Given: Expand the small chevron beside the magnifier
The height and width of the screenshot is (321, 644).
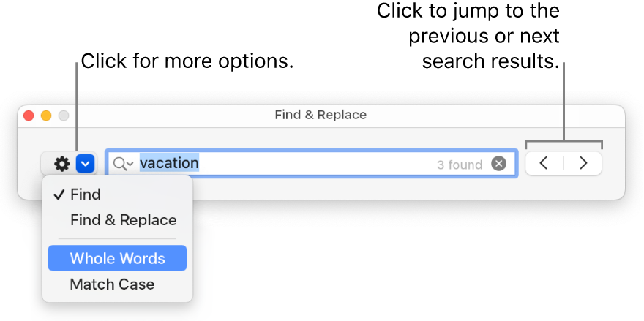Looking at the screenshot, I should (130, 165).
